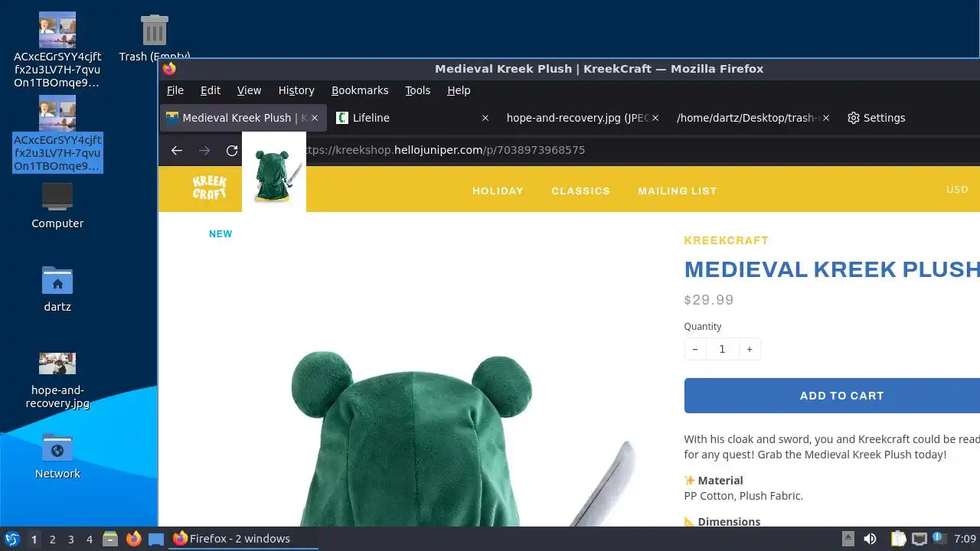Click the Material heading text
Viewport: 980px width, 551px height.
720,481
